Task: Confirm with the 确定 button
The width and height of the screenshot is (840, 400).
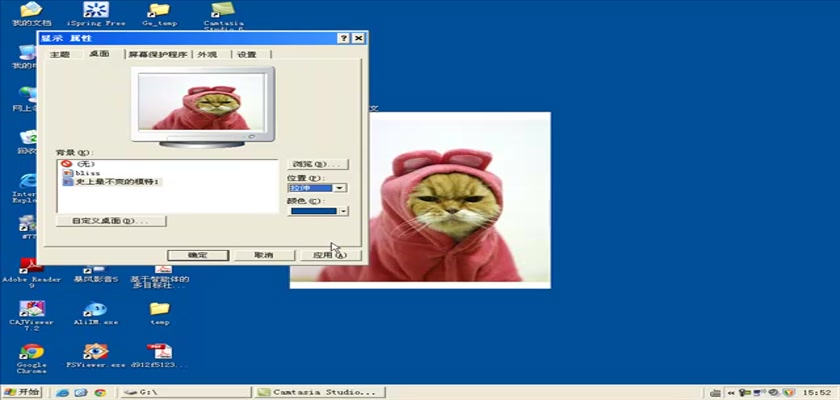Action: tap(198, 255)
